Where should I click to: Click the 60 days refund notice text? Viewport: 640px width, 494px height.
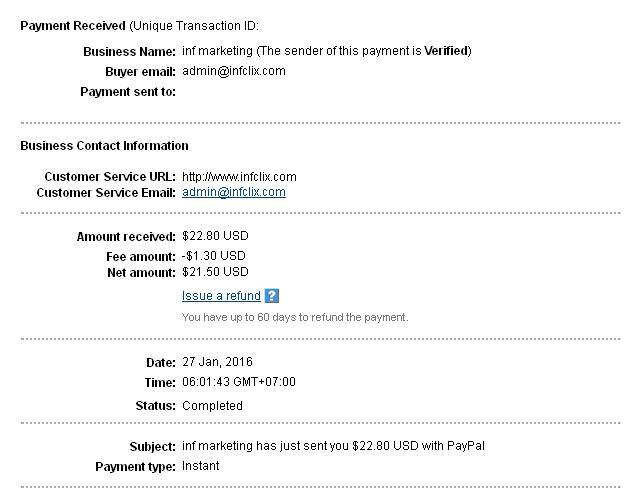(x=295, y=317)
